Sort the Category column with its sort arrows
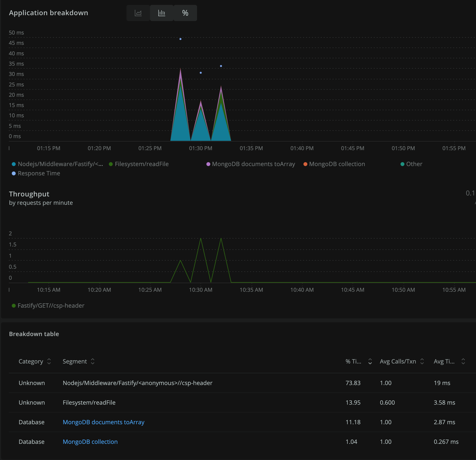The image size is (476, 460). [49, 361]
